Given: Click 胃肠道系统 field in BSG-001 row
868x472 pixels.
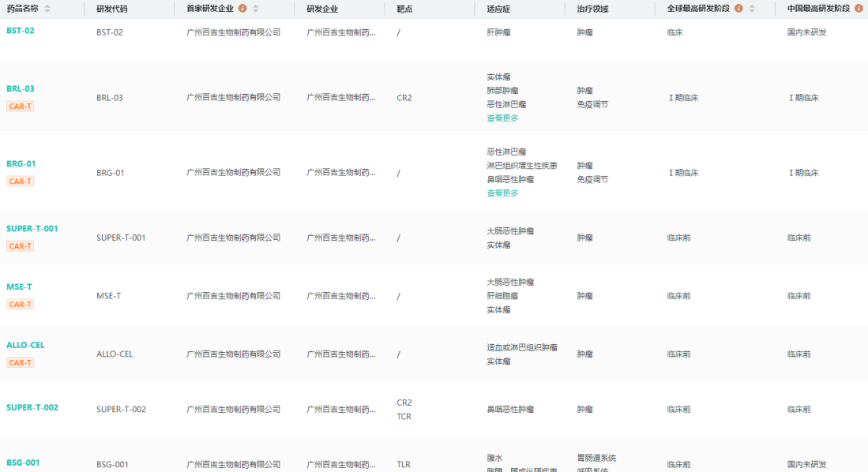Looking at the screenshot, I should 596,458.
